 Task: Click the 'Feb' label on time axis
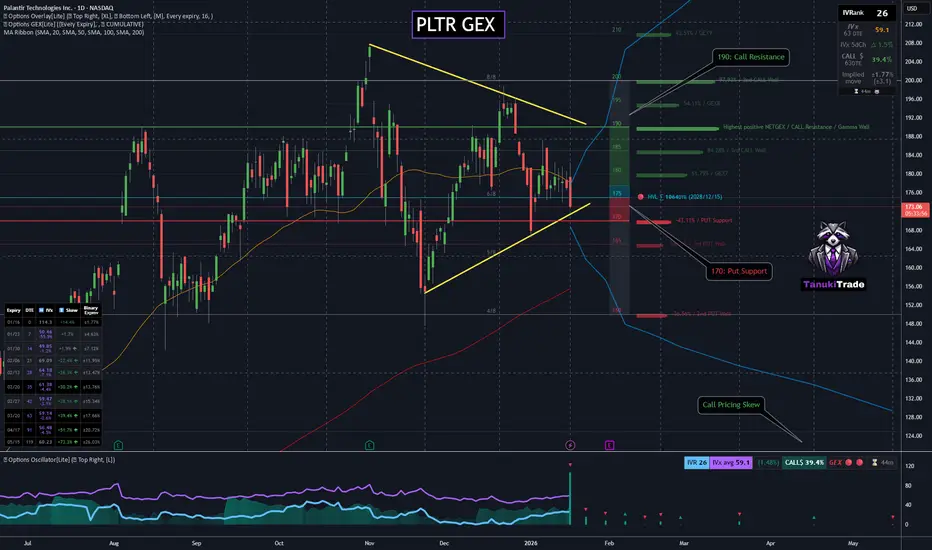(609, 543)
